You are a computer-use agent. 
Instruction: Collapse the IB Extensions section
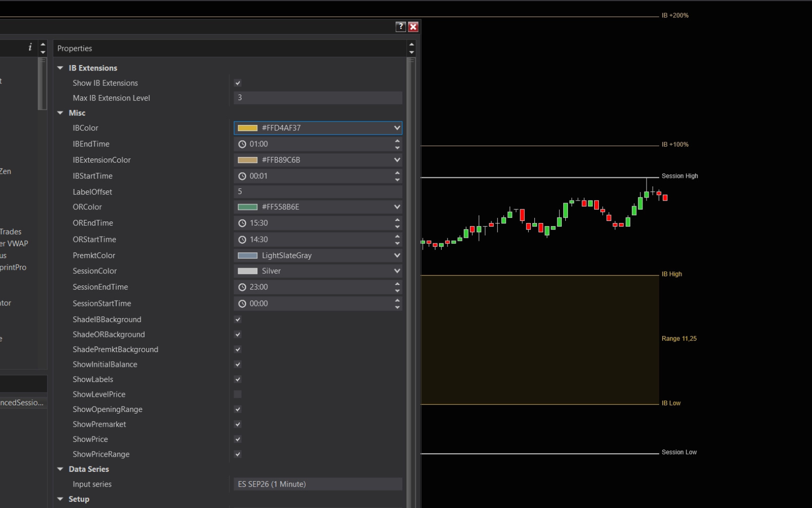tap(60, 68)
